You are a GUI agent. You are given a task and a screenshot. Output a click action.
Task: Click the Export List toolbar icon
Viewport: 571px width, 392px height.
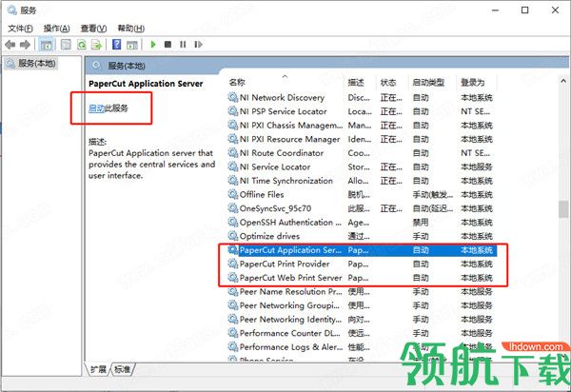point(97,45)
